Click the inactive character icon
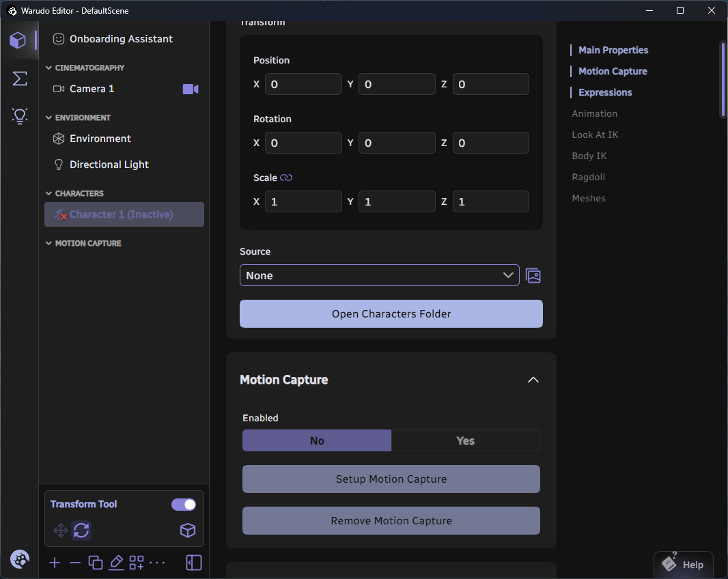The image size is (728, 579). point(60,214)
